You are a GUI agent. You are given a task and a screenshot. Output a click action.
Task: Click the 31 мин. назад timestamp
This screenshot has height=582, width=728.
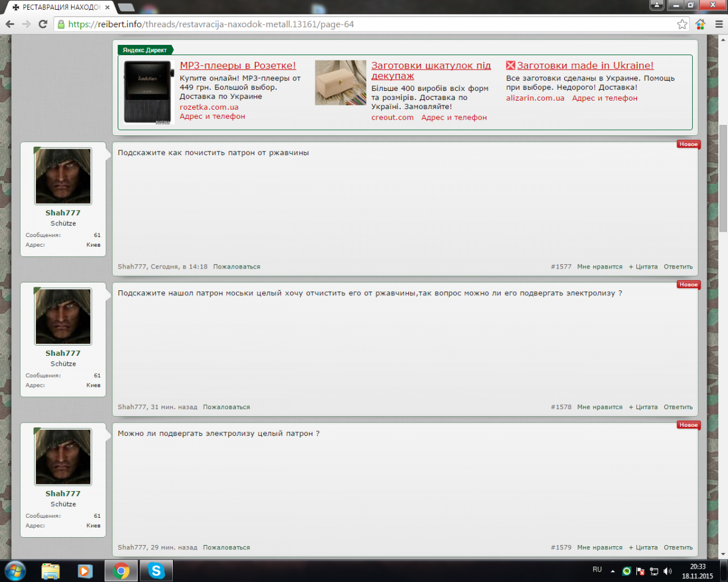coord(174,407)
